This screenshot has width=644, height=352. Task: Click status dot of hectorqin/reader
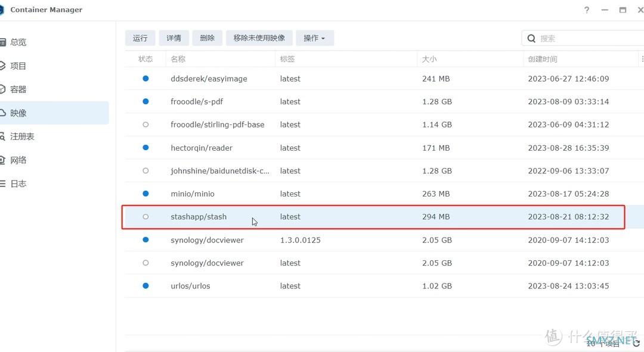(145, 147)
